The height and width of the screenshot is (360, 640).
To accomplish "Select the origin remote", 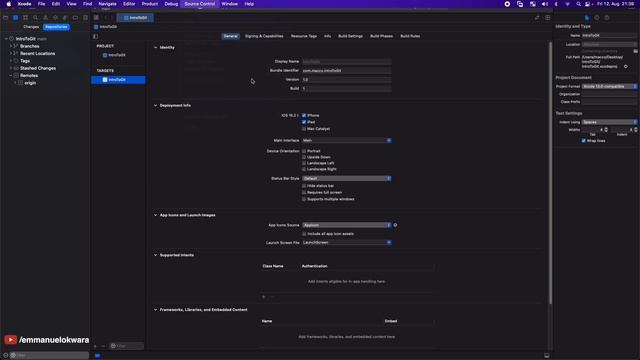I will [30, 83].
